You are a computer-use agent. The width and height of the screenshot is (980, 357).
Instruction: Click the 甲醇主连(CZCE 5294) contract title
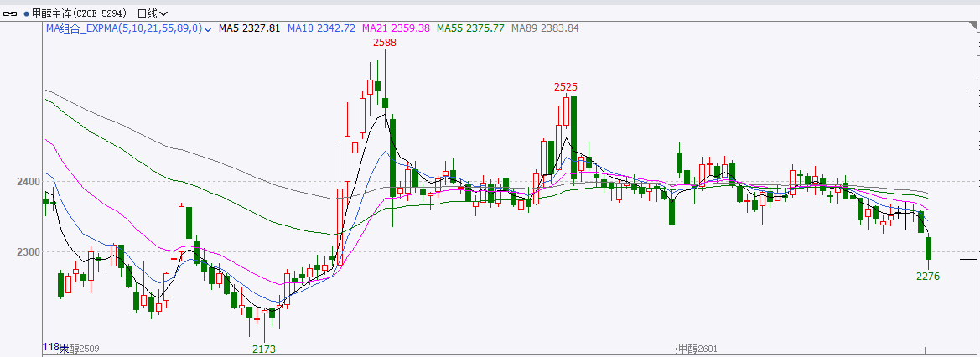[x=80, y=13]
